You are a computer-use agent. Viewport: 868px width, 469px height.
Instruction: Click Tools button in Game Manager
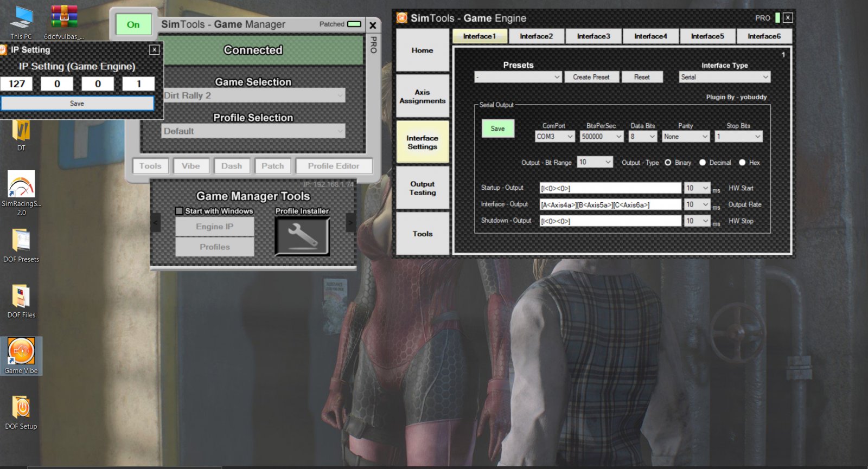tap(150, 166)
